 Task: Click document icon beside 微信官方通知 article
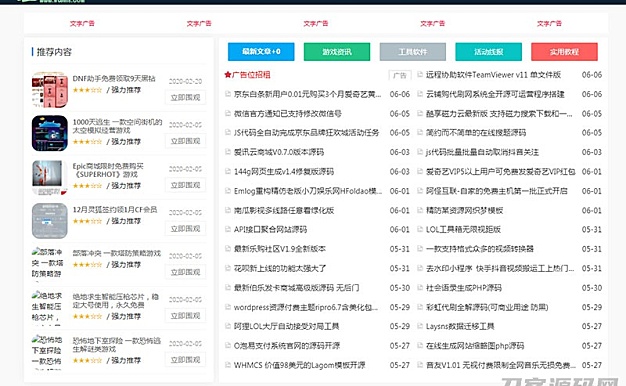click(x=228, y=113)
